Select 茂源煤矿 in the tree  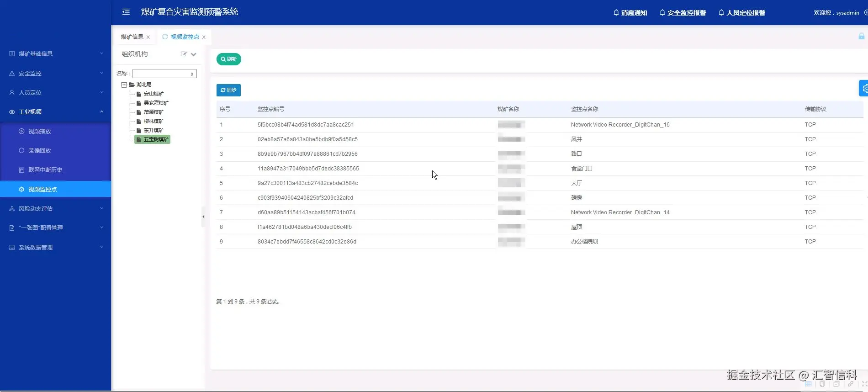(153, 112)
